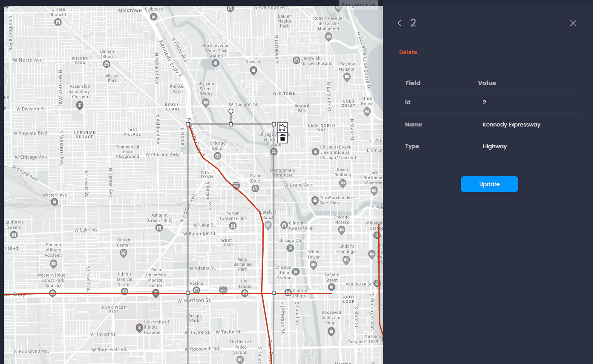Click the United Center venue icon

coord(124,253)
